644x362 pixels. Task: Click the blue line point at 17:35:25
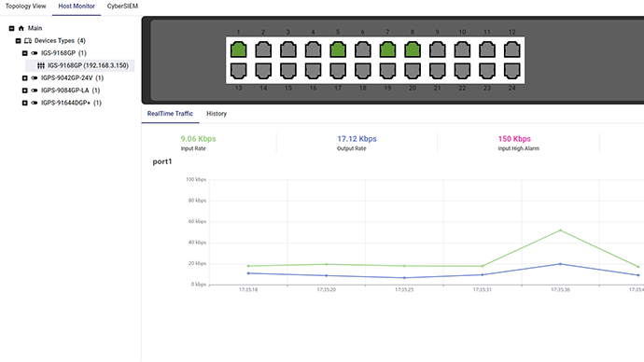coord(404,278)
